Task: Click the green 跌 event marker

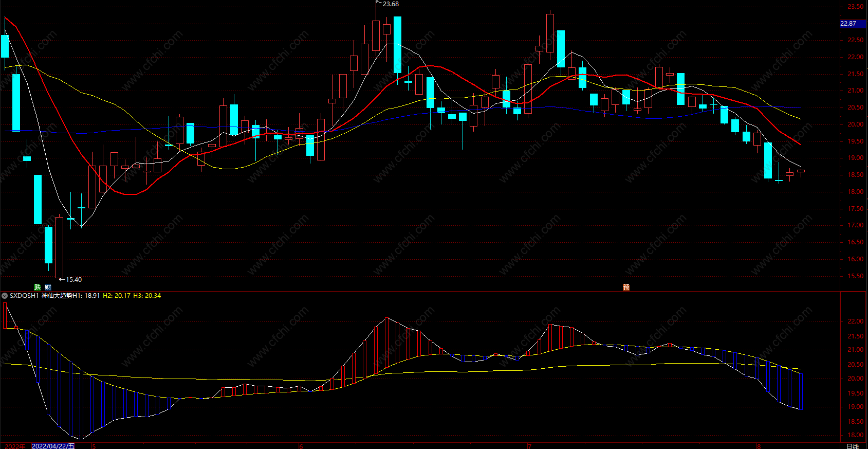Action: point(38,287)
